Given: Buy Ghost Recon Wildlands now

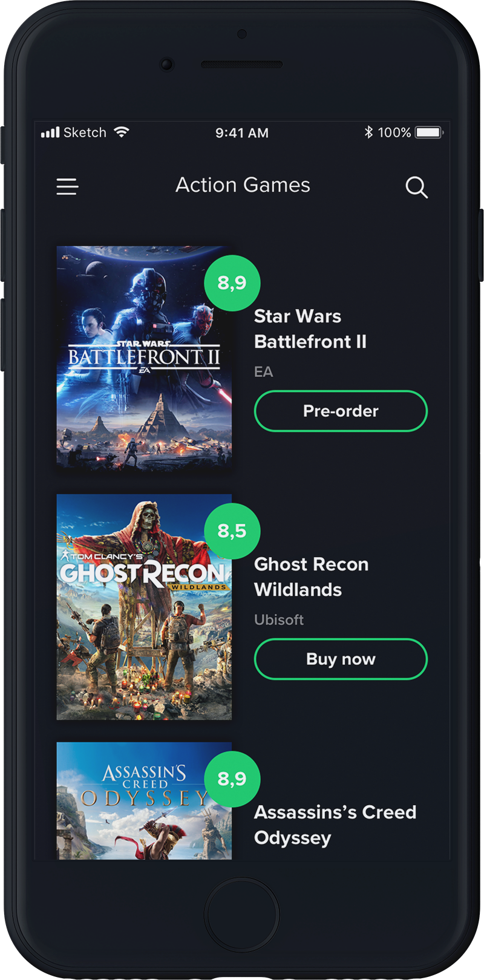Looking at the screenshot, I should [341, 659].
